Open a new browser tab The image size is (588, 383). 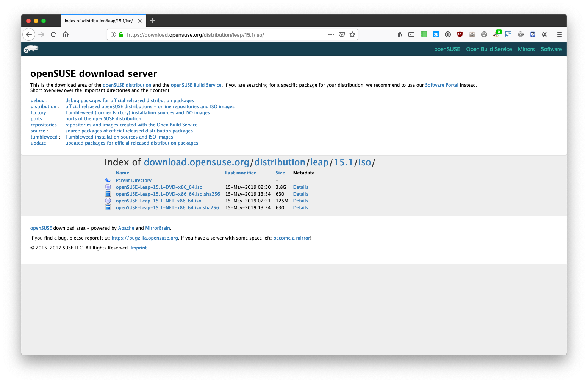(153, 21)
